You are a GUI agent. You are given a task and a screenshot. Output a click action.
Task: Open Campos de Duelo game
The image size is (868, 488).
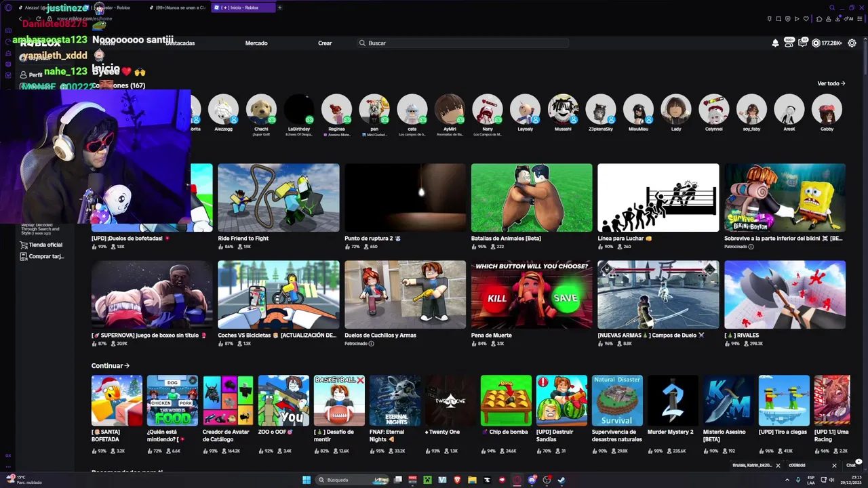tap(658, 295)
